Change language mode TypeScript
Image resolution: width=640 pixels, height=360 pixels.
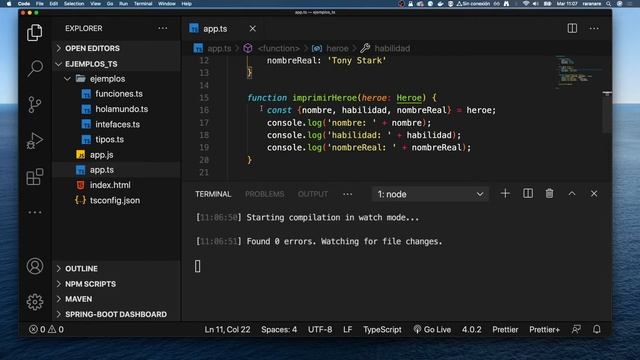pos(382,329)
